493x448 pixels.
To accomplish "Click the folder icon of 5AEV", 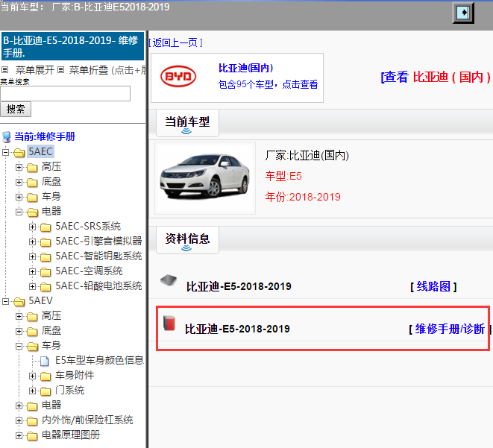I will coord(19,302).
